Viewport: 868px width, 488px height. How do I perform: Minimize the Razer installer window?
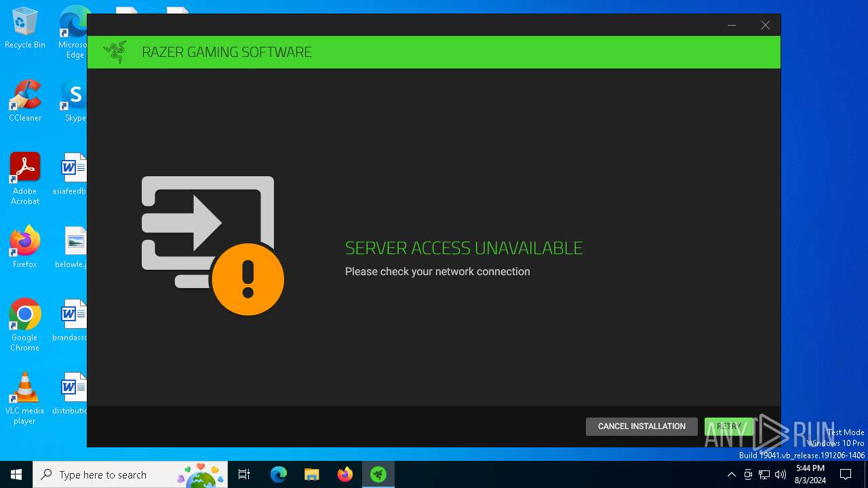(732, 25)
